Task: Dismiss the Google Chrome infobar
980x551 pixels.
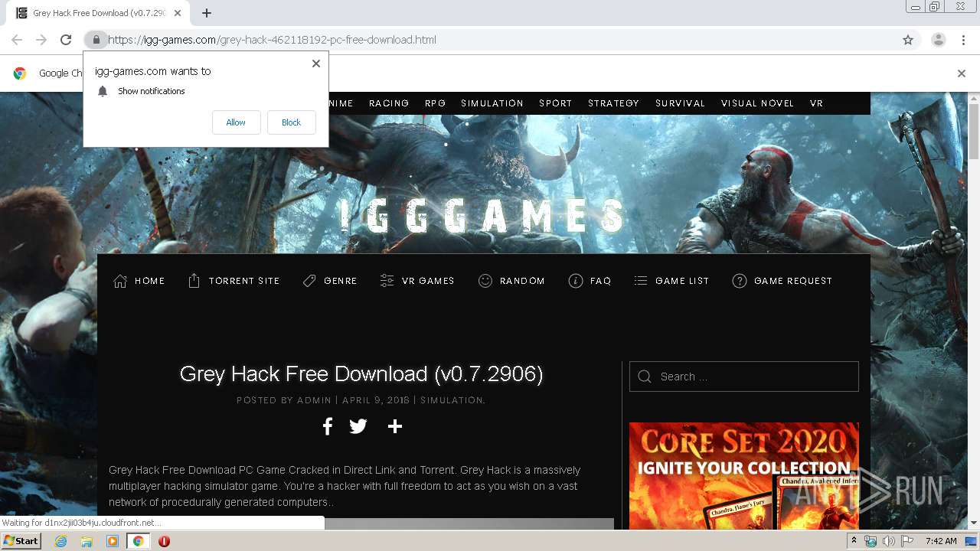Action: click(962, 73)
